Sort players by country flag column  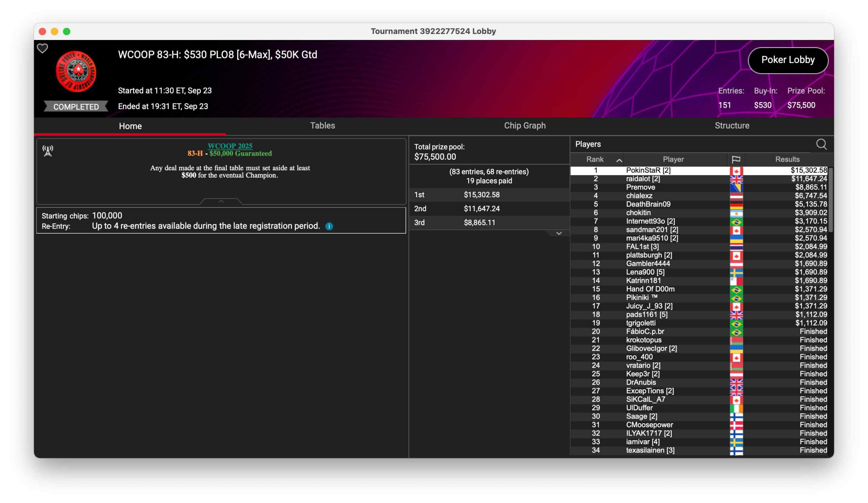[x=736, y=159]
